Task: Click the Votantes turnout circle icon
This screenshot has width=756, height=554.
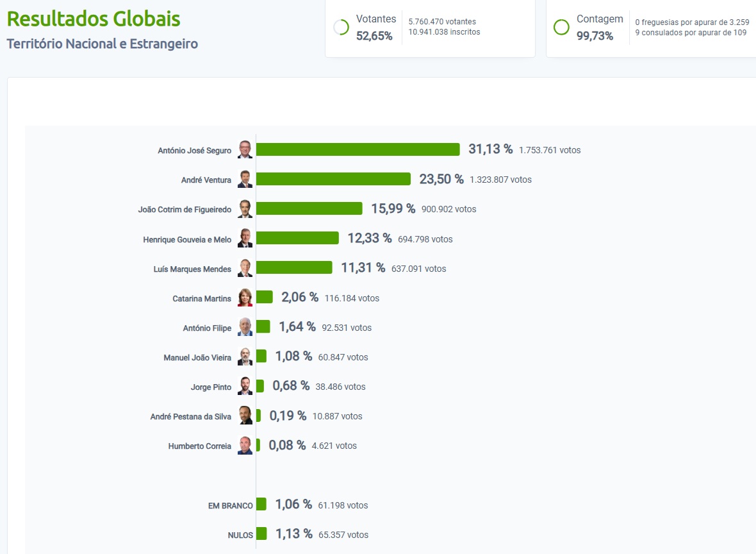Action: click(x=341, y=27)
